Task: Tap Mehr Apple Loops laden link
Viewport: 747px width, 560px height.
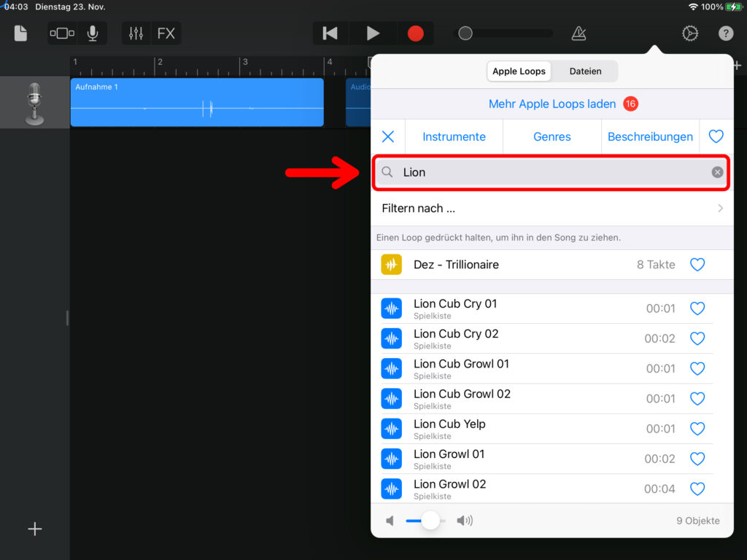Action: (x=552, y=104)
